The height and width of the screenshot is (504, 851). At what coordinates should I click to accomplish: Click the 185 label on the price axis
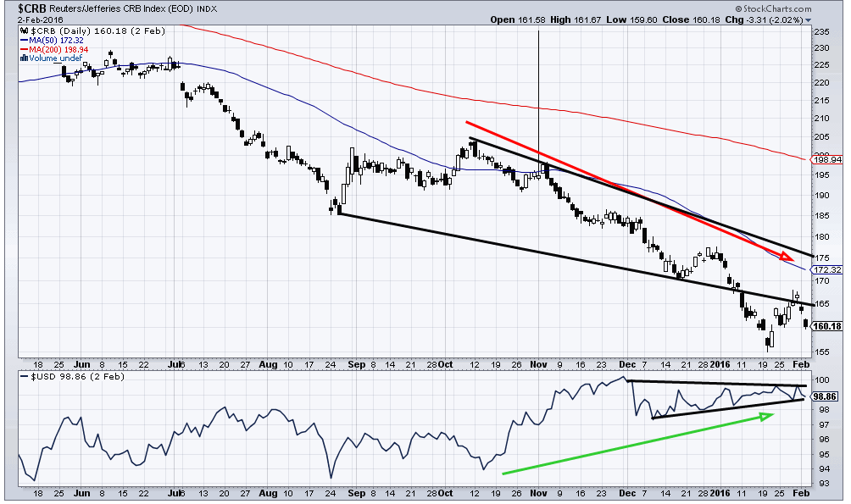[821, 216]
